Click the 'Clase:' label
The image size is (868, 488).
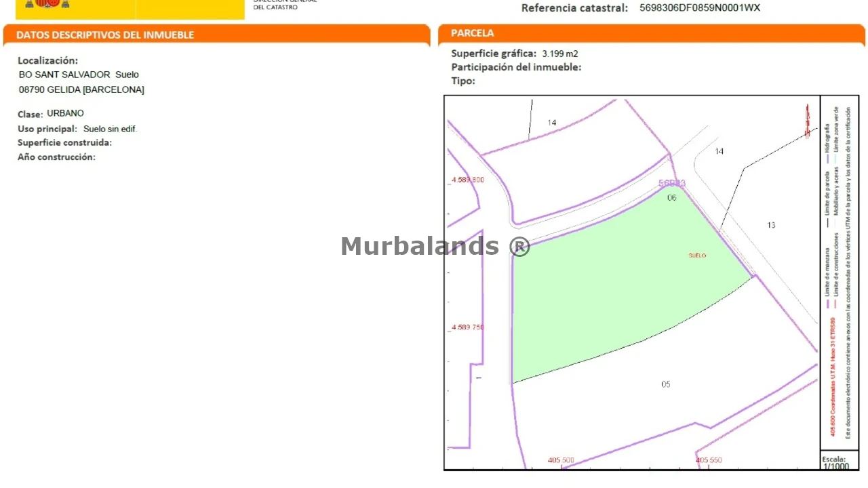point(31,115)
